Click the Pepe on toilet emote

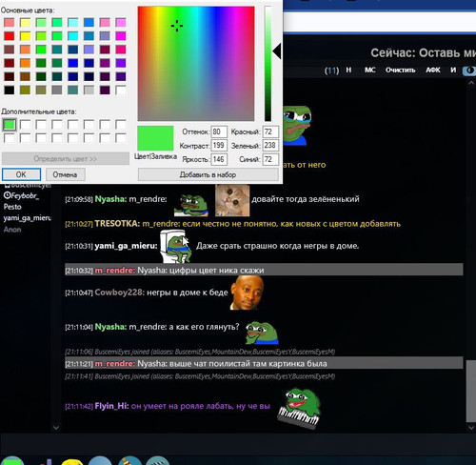pyautogui.click(x=175, y=247)
